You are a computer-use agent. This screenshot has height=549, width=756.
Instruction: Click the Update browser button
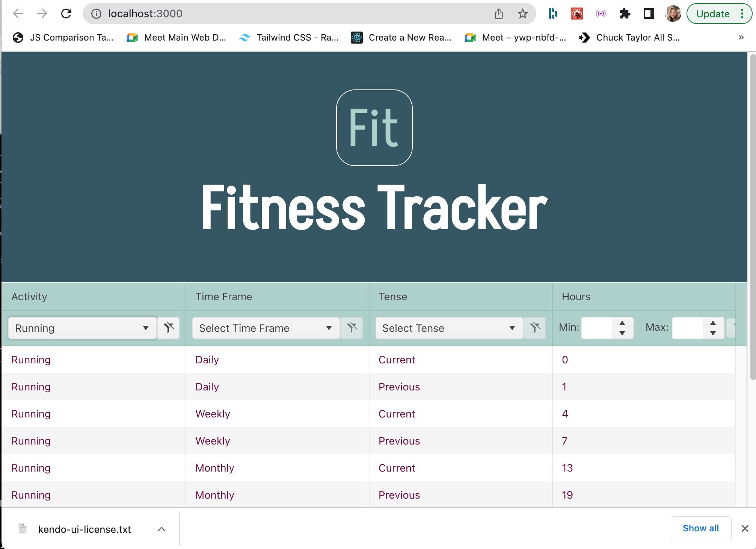tap(712, 14)
